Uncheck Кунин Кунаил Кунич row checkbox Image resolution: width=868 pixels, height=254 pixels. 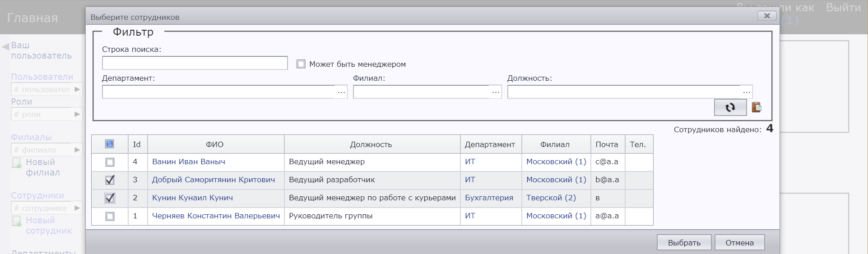110,198
